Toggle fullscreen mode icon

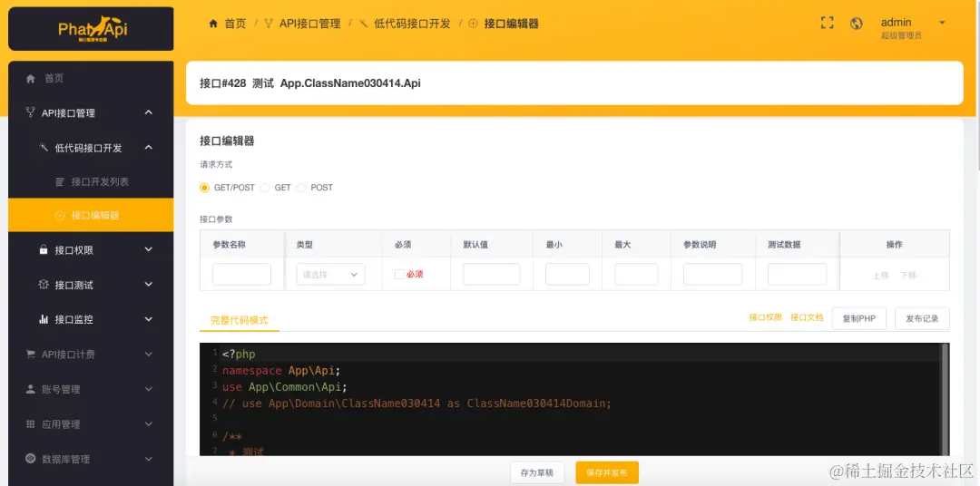pyautogui.click(x=827, y=23)
